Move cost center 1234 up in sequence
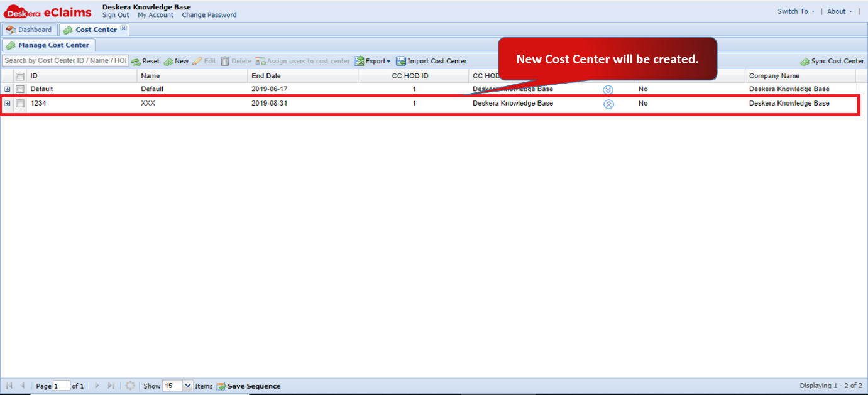The height and width of the screenshot is (395, 868). 608,104
